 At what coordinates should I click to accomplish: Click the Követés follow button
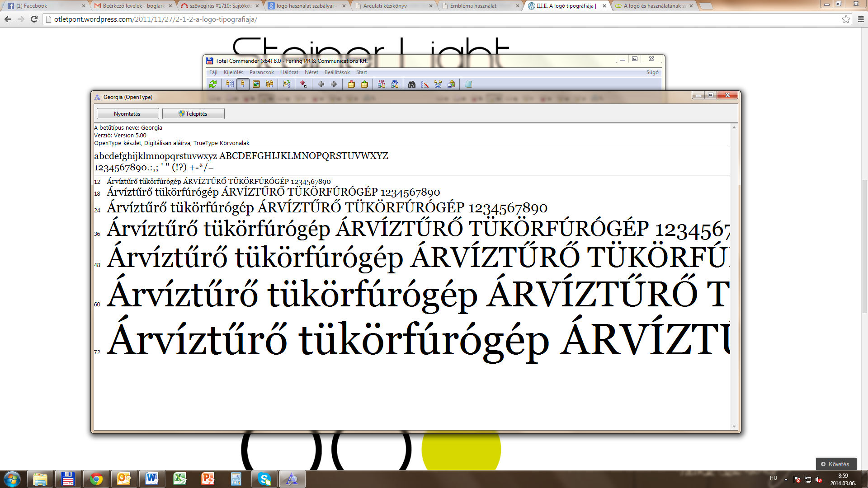point(835,464)
